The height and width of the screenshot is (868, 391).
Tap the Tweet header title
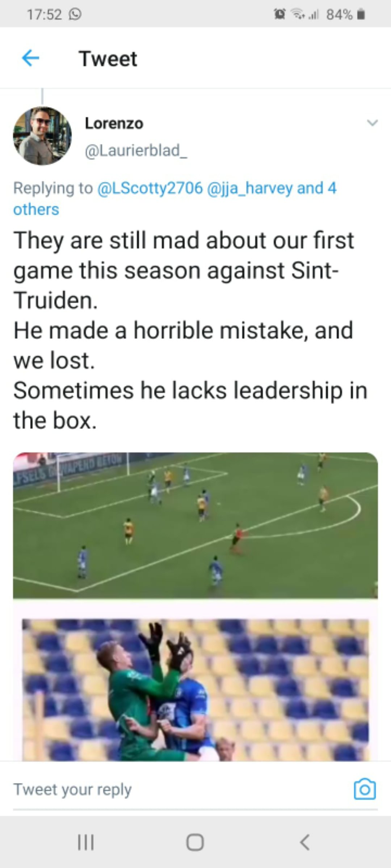tap(108, 59)
